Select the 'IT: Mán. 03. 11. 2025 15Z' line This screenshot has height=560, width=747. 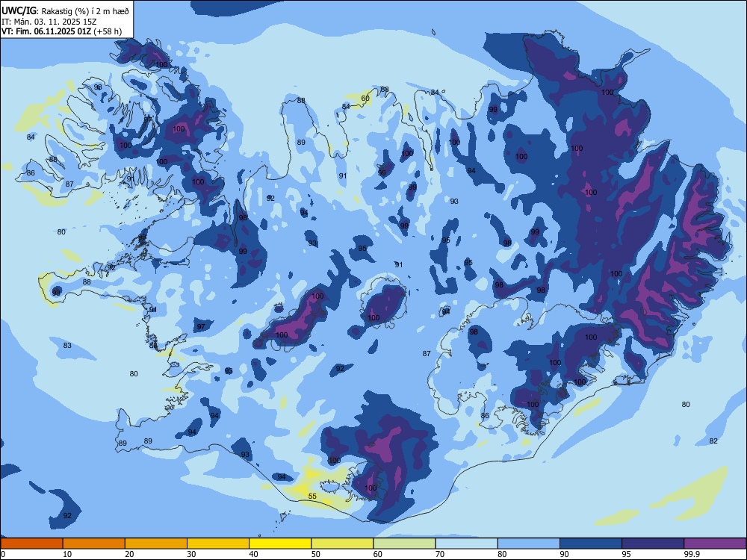click(x=49, y=22)
